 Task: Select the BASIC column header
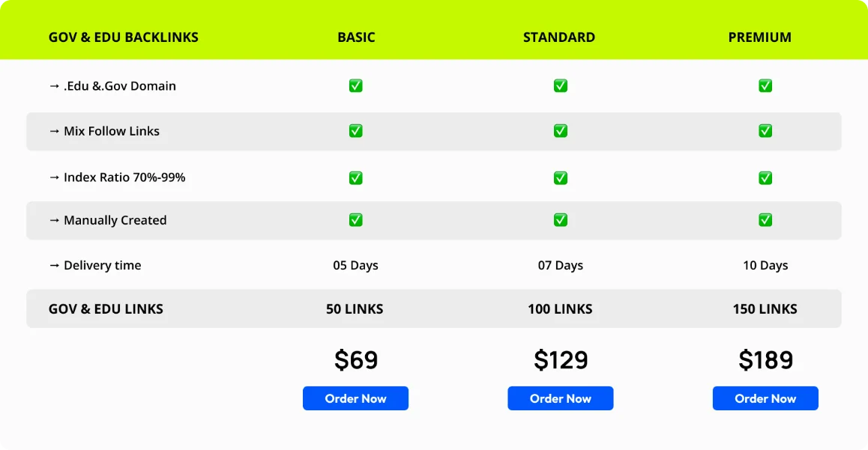click(356, 37)
